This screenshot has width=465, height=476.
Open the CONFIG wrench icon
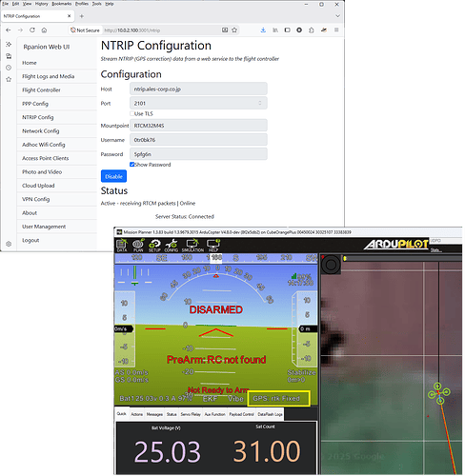(x=172, y=246)
